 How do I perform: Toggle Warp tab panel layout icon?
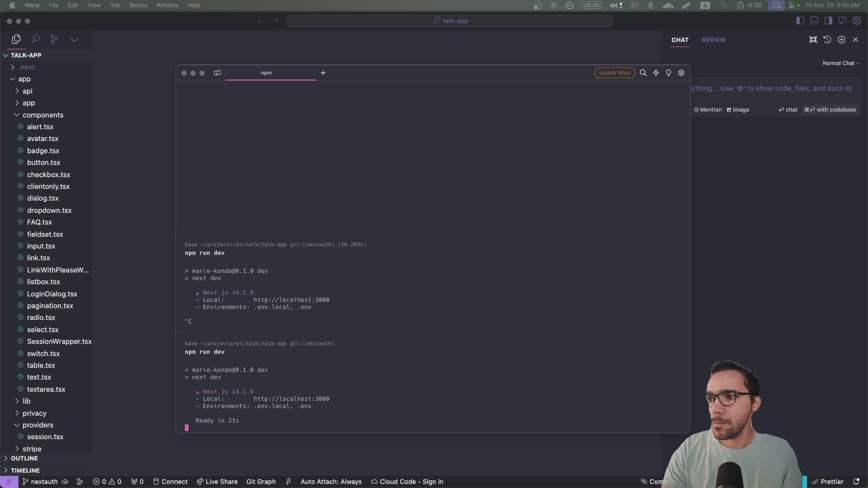click(217, 73)
